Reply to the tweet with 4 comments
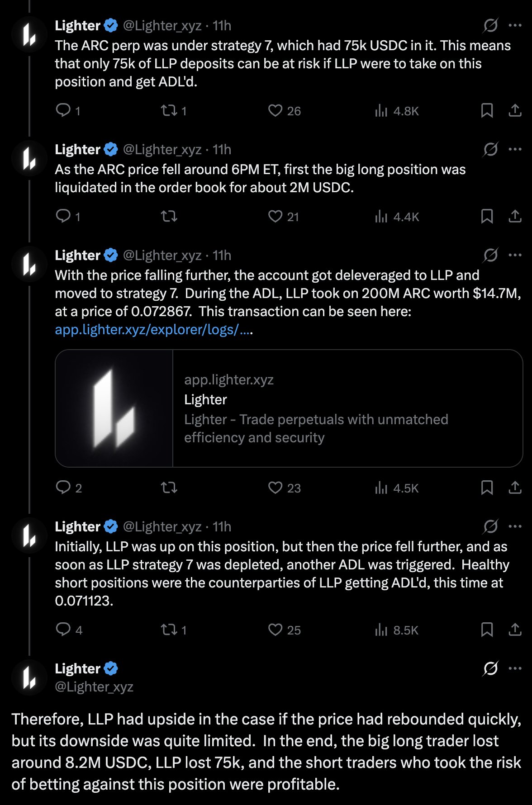This screenshot has width=532, height=805. 63,630
